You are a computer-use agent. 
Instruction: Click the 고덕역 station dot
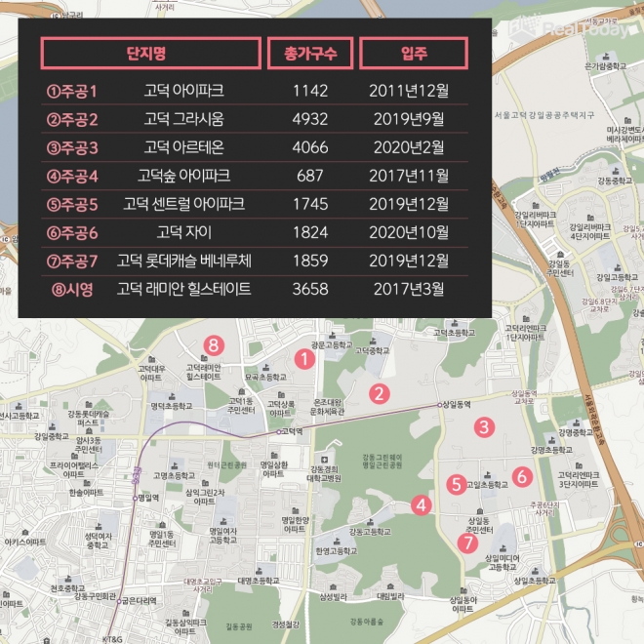278,431
